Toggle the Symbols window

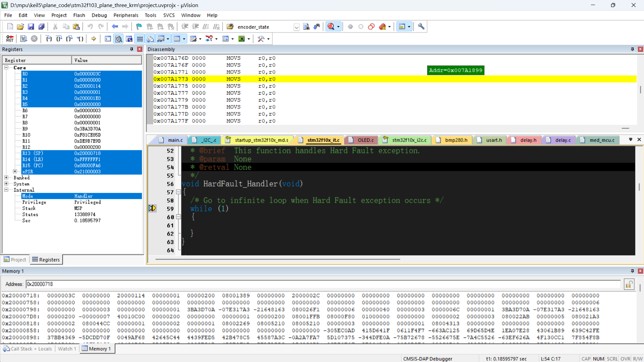point(129,39)
